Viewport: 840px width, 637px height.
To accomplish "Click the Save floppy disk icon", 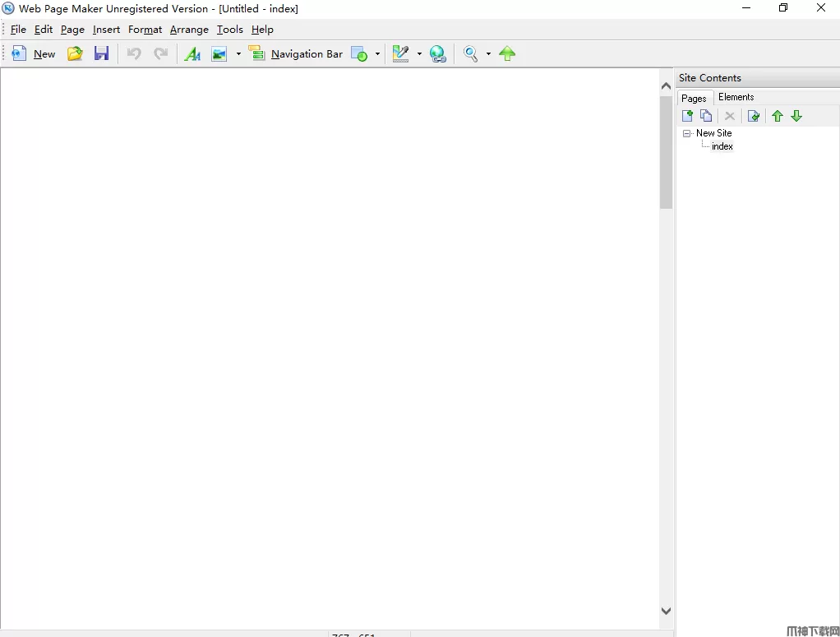I will point(101,54).
